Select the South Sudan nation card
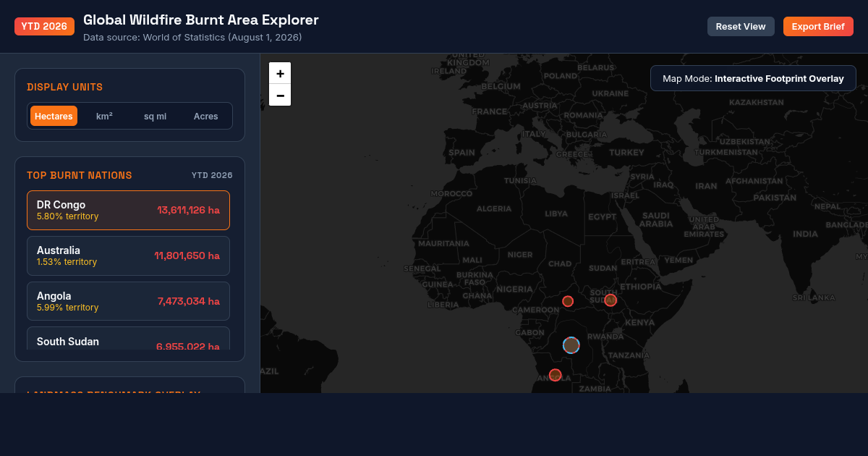 pos(128,338)
